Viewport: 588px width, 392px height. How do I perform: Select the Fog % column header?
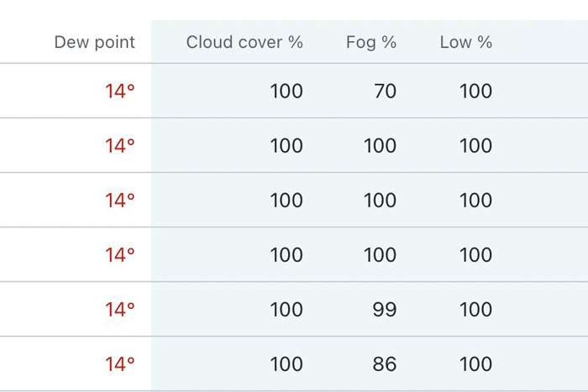[370, 42]
